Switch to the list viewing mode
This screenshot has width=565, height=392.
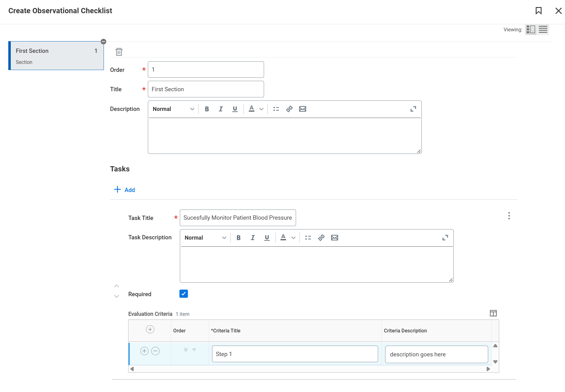pyautogui.click(x=543, y=29)
